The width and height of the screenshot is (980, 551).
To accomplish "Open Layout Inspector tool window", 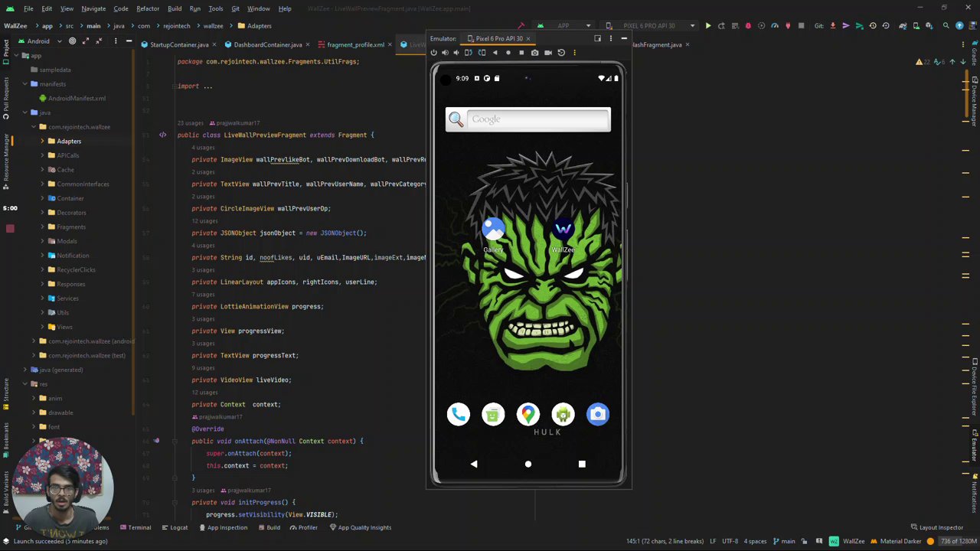I will 937,527.
